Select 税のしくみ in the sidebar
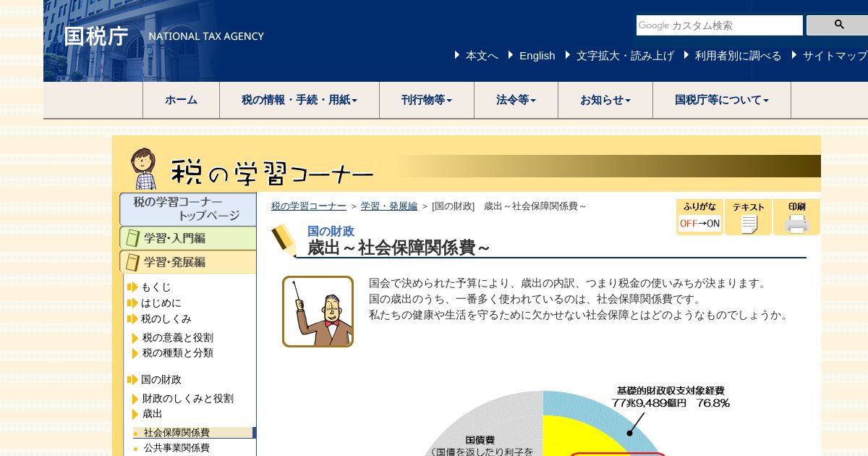868x456 pixels. click(x=166, y=319)
